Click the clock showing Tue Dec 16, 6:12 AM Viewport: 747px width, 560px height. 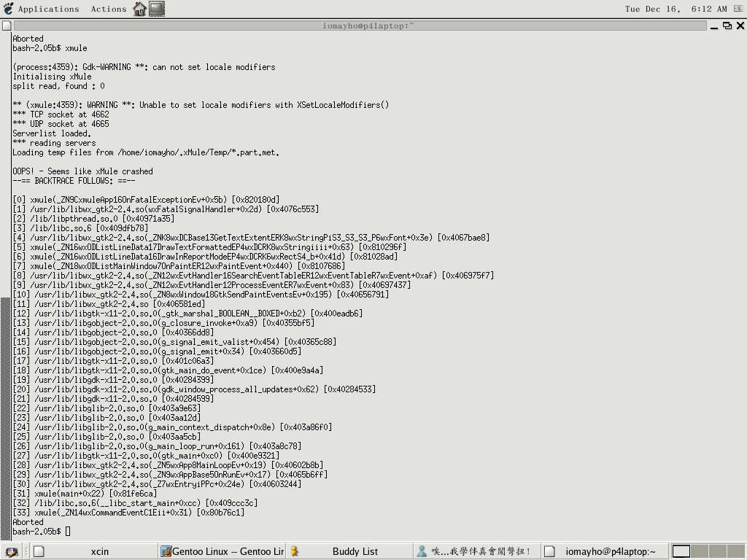pos(676,9)
